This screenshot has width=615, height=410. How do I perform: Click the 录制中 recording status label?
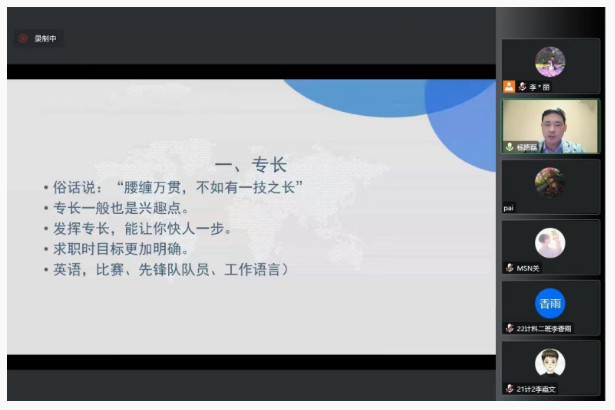[45, 39]
